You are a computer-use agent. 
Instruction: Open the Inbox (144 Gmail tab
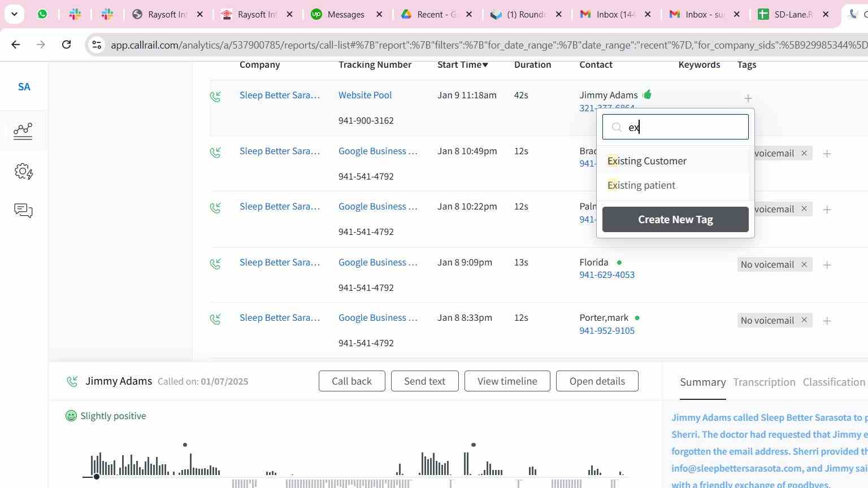(x=615, y=14)
